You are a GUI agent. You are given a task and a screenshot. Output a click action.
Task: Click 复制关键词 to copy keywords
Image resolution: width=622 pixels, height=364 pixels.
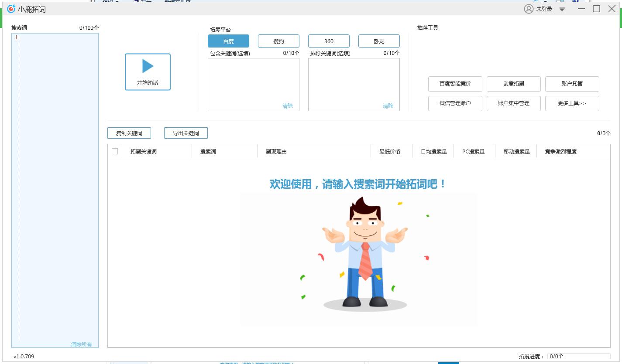pyautogui.click(x=129, y=133)
